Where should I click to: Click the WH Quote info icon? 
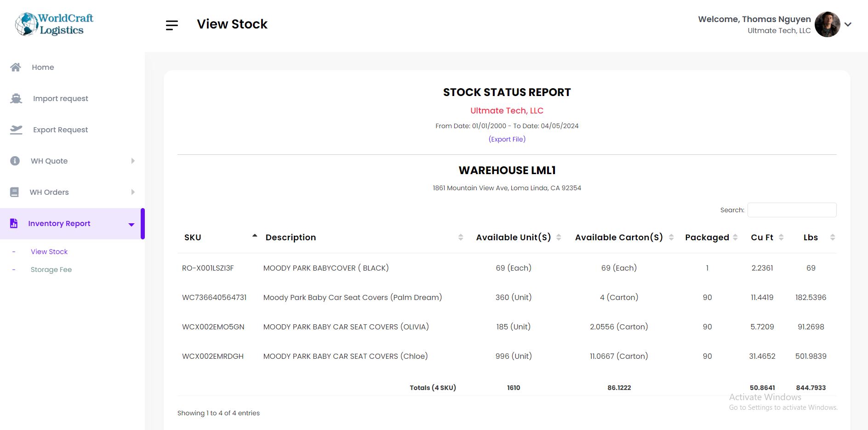[15, 161]
